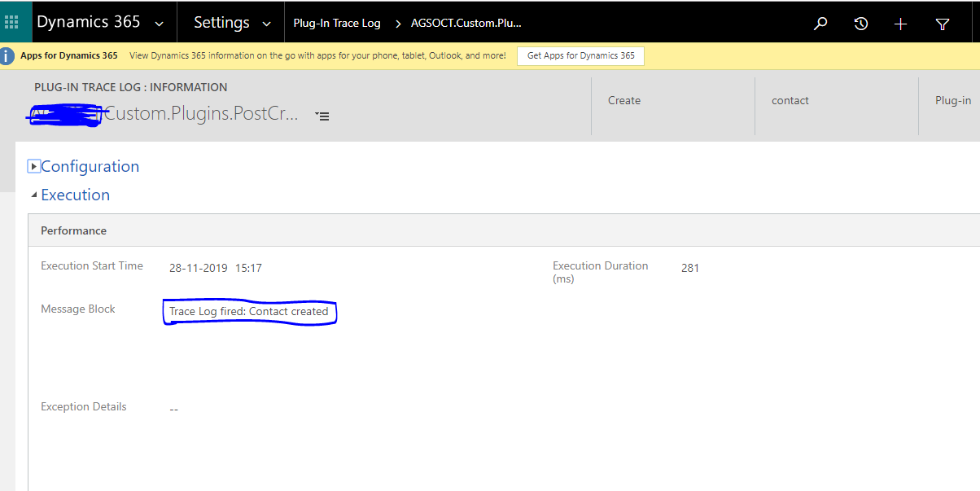This screenshot has height=491, width=980.
Task: Select the contact column header
Action: point(790,99)
